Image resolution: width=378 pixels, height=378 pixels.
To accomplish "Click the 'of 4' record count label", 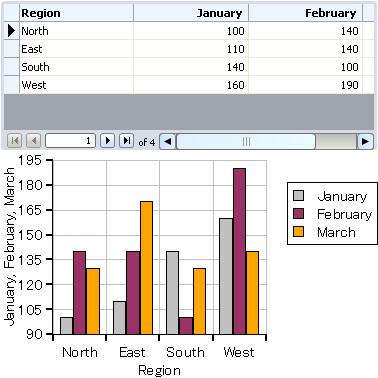I will [147, 142].
